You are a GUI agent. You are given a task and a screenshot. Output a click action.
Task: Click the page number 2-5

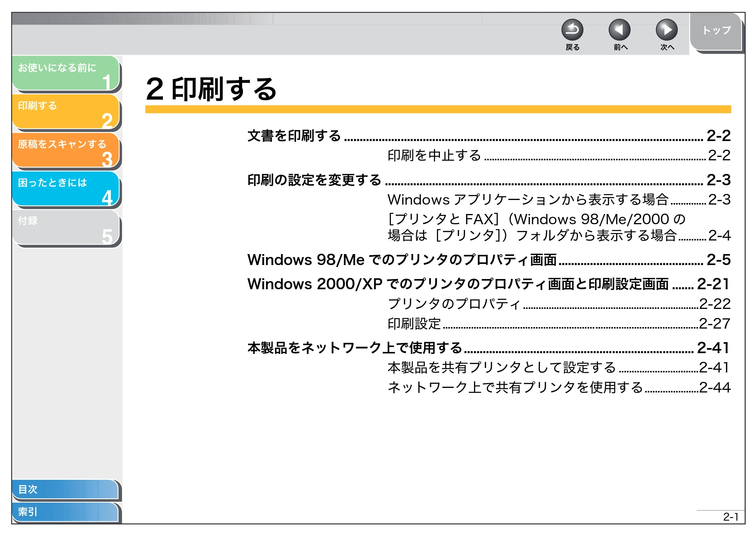[719, 260]
